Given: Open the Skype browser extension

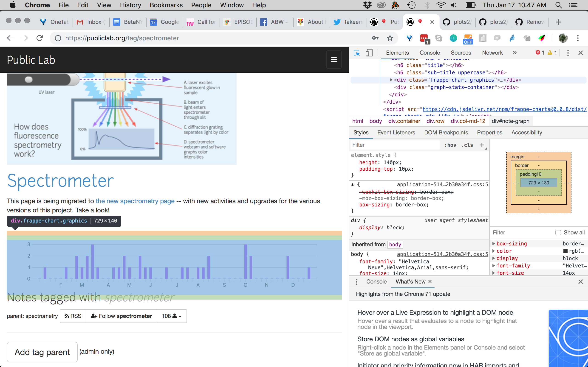Looking at the screenshot, I should (439, 38).
